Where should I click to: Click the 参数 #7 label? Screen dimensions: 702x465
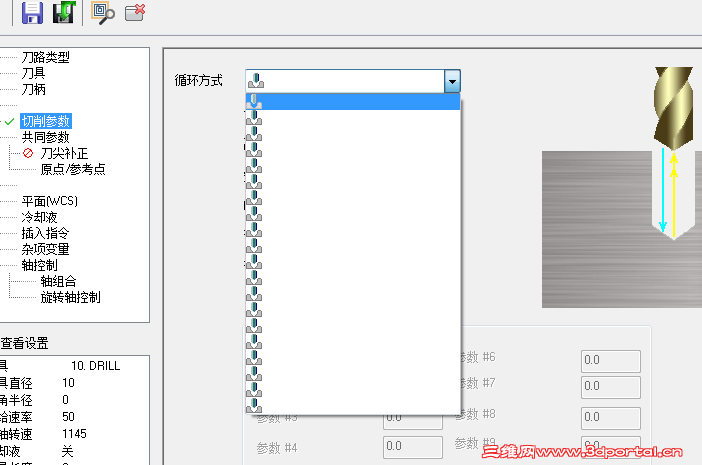[x=477, y=383]
